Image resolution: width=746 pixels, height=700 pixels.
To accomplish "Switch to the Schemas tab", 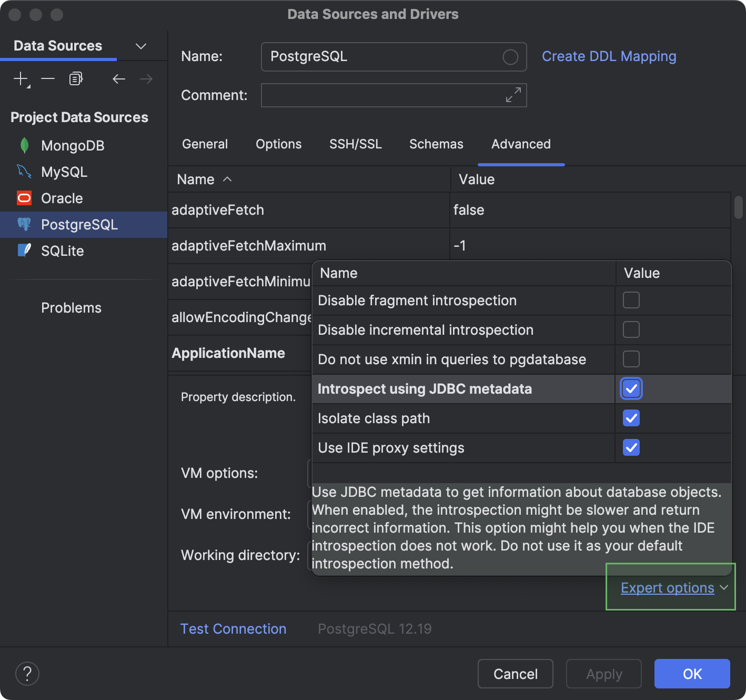I will tap(436, 144).
